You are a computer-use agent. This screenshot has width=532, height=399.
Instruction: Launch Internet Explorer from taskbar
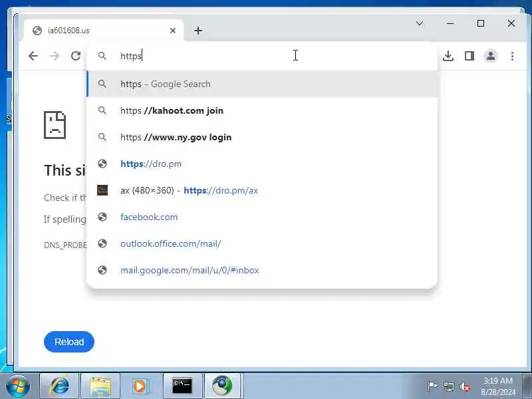pyautogui.click(x=59, y=386)
